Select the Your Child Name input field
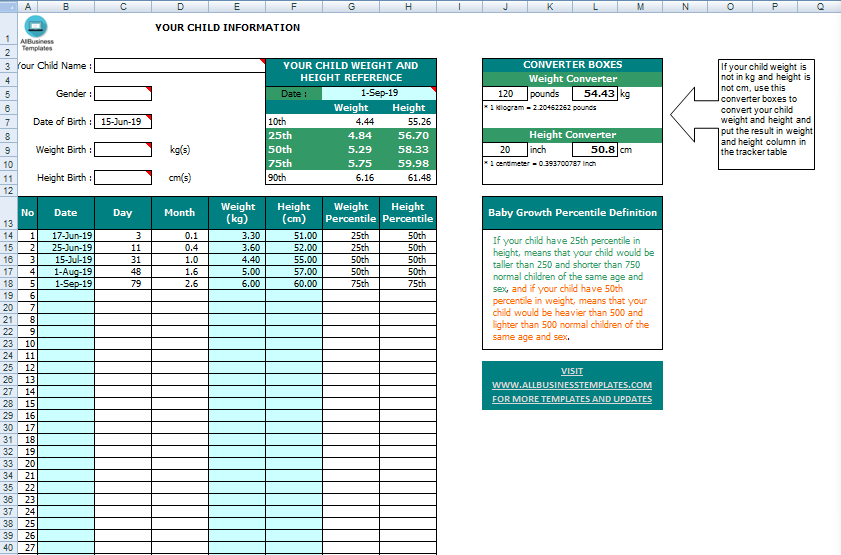This screenshot has height=555, width=841. pyautogui.click(x=180, y=65)
